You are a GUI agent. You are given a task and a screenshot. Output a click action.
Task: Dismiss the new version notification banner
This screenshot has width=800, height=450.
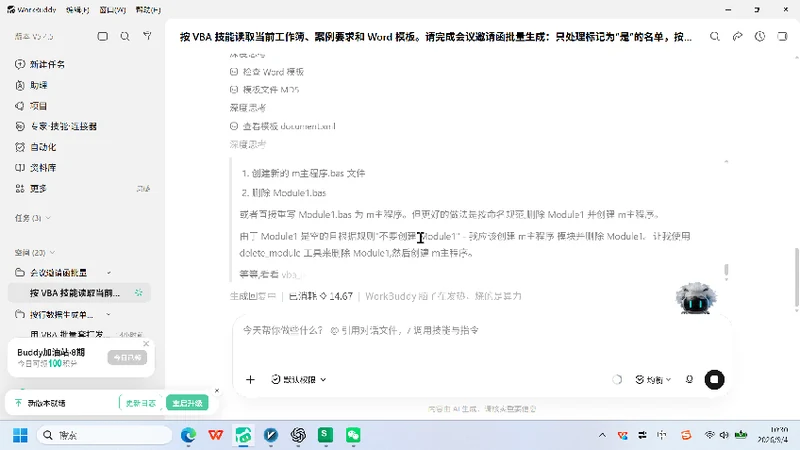(217, 391)
